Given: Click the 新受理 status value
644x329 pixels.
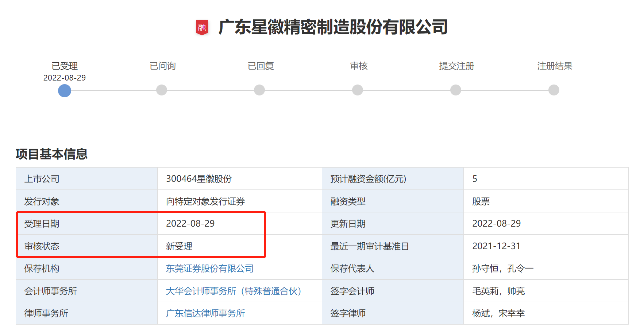Looking at the screenshot, I should pos(179,246).
